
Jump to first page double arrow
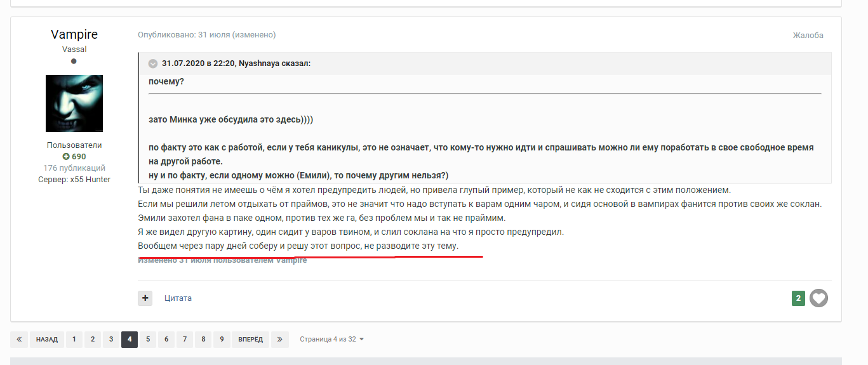[19, 340]
